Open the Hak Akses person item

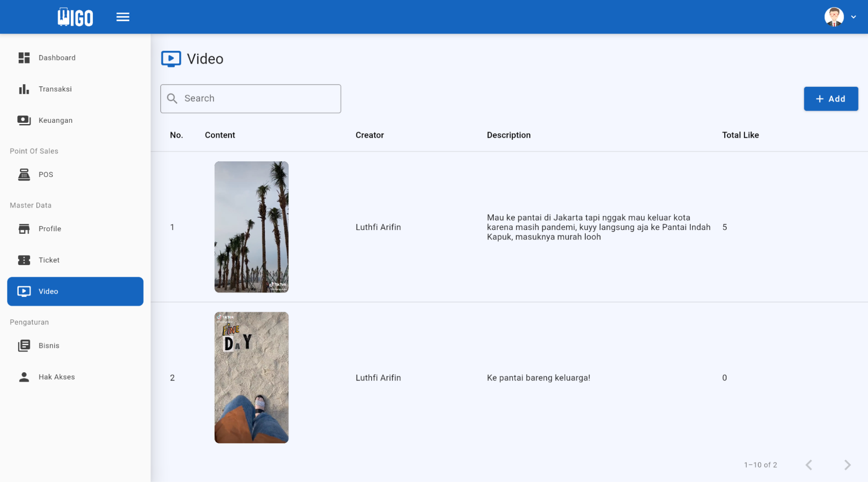click(x=56, y=377)
